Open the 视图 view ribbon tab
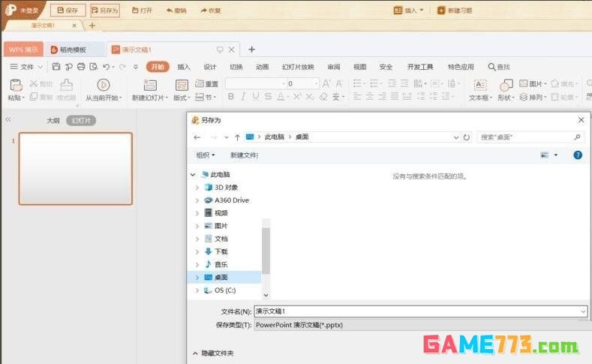592x364 pixels. point(360,67)
